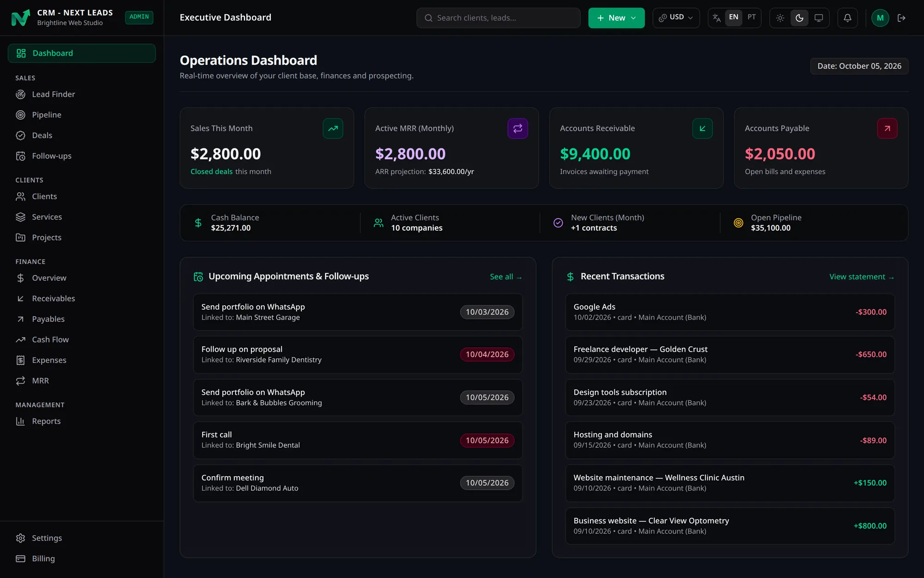Focus the Search clients, leads field
The width and height of the screenshot is (924, 578).
498,18
